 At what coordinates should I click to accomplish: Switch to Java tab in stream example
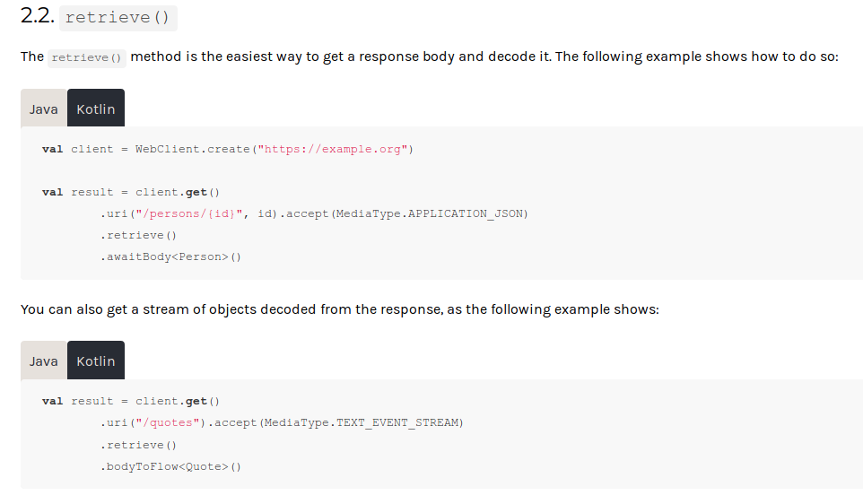pos(43,361)
